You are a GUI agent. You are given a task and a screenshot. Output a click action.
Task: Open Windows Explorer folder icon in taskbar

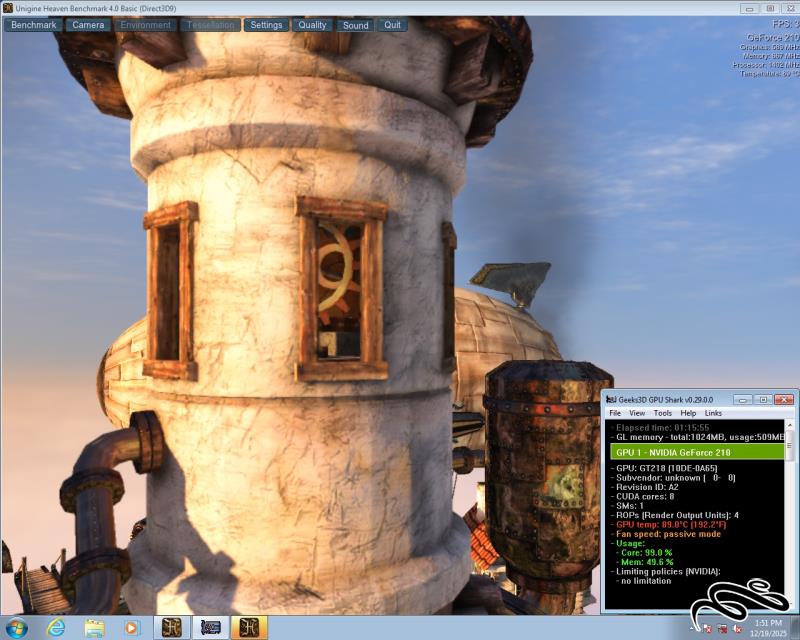click(94, 627)
